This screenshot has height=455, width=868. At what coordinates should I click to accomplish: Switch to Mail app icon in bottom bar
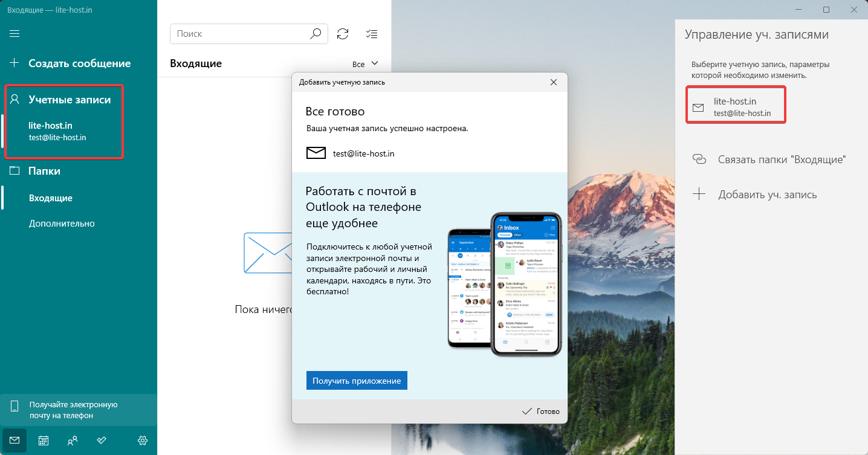(15, 440)
